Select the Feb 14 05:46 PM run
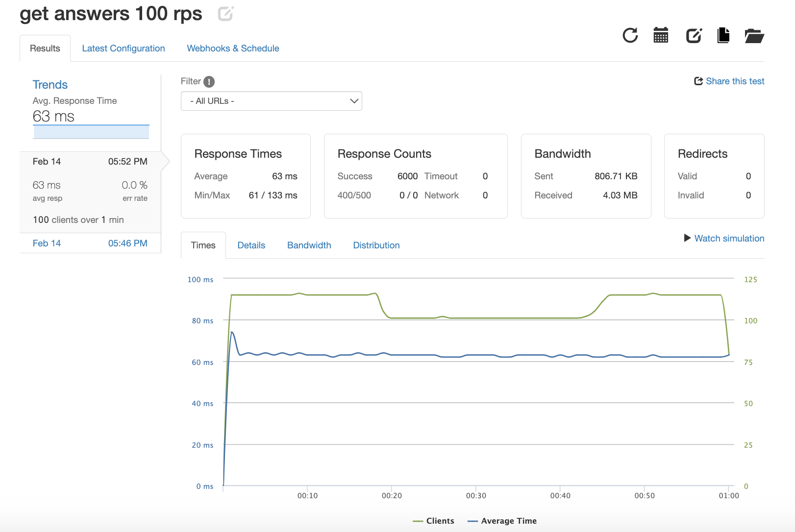The height and width of the screenshot is (532, 795). point(90,243)
